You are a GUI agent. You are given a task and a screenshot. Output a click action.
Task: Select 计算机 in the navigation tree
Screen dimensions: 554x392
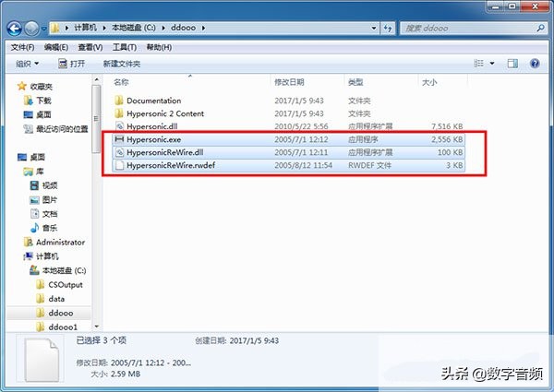(42, 256)
